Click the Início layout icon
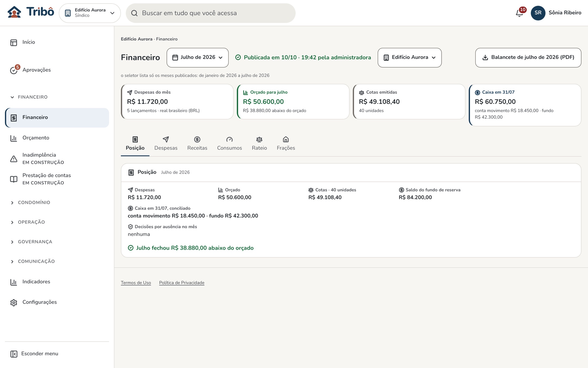588x368 pixels. (14, 42)
